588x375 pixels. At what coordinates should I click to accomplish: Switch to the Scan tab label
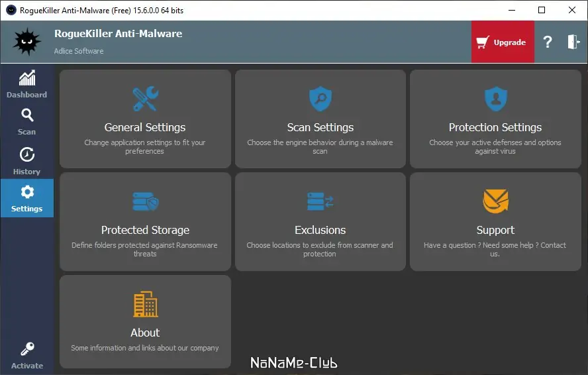(26, 132)
